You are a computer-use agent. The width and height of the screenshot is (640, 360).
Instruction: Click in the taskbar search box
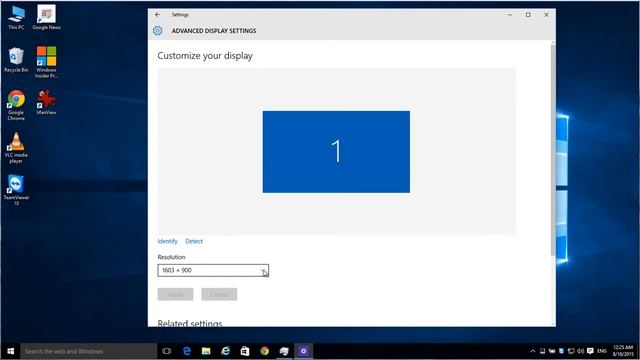89,351
